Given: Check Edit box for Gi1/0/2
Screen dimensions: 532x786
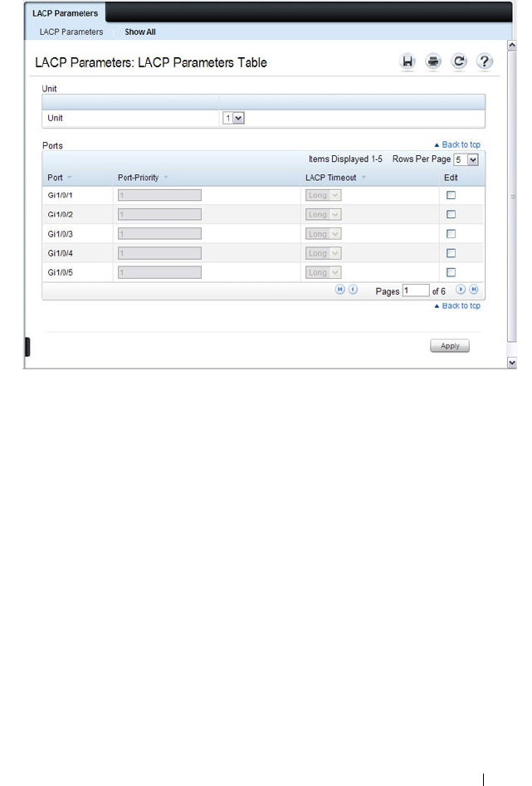Looking at the screenshot, I should point(451,214).
